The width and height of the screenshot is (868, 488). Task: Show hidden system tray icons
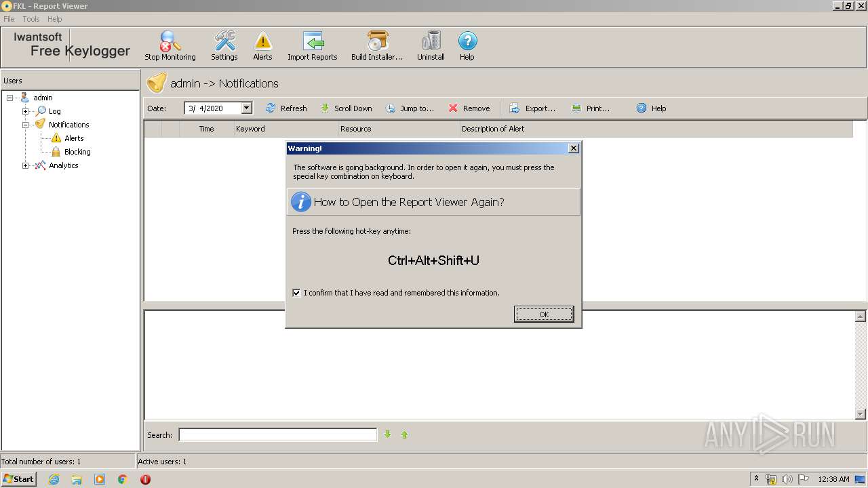coord(756,479)
